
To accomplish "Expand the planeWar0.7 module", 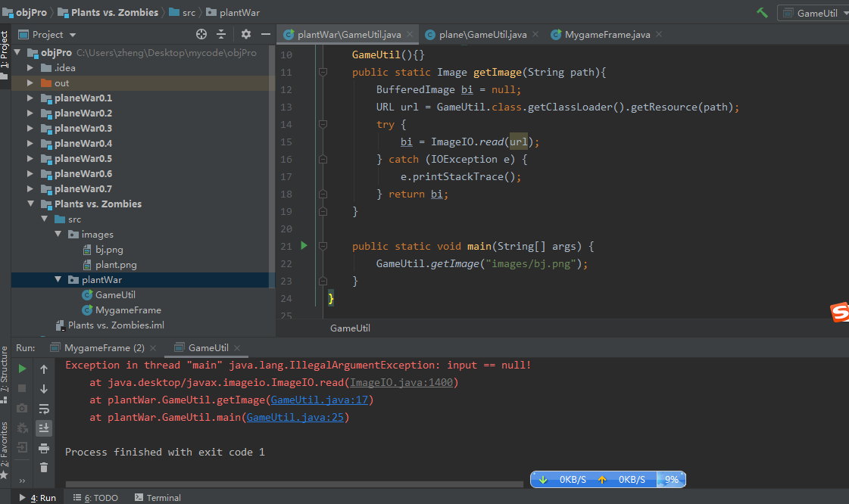I will point(30,188).
